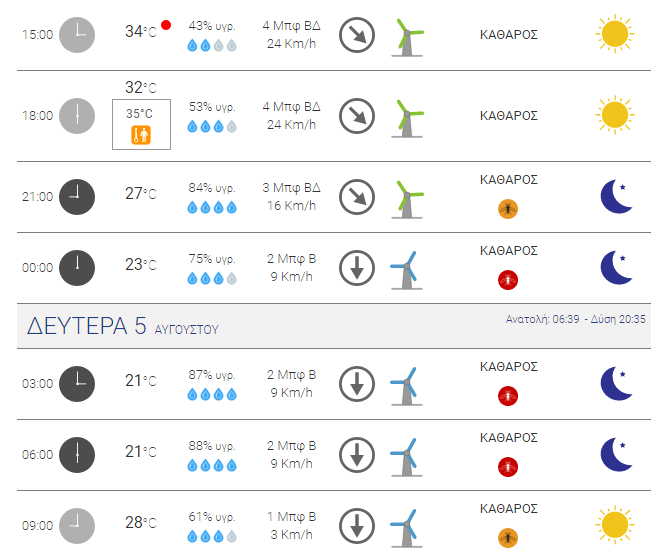Click the red mosquito icon at 06:00
Screen dimensions: 670x548
pos(508,466)
